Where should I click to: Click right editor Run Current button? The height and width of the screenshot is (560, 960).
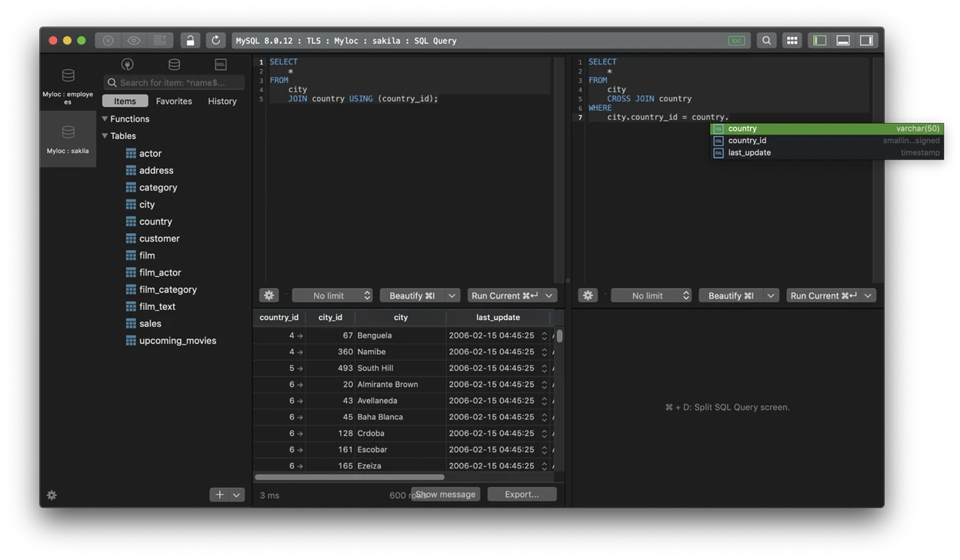point(823,295)
